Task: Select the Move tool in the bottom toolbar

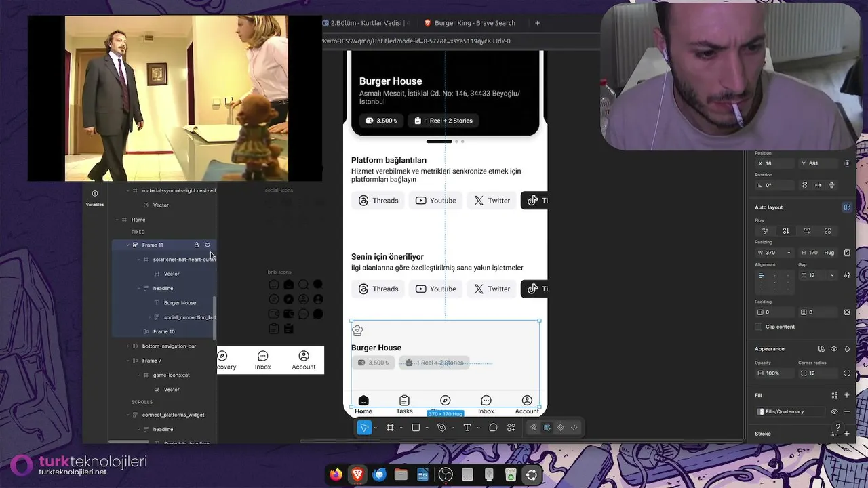Action: [x=364, y=428]
